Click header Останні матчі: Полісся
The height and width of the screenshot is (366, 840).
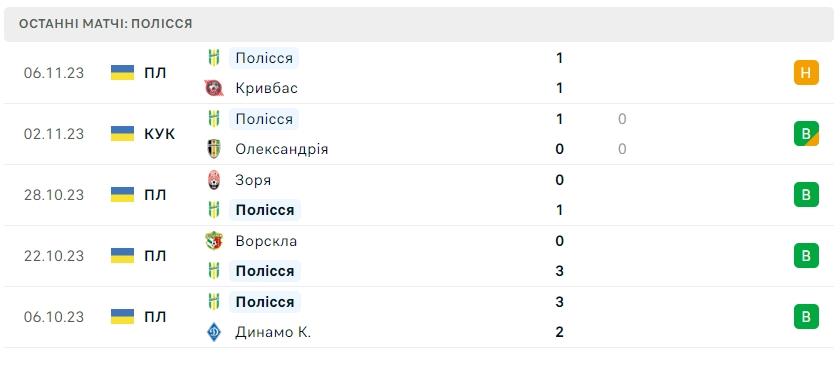pos(106,24)
